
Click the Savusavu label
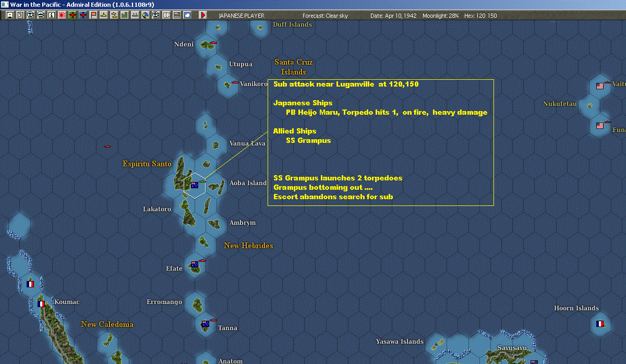(x=512, y=348)
